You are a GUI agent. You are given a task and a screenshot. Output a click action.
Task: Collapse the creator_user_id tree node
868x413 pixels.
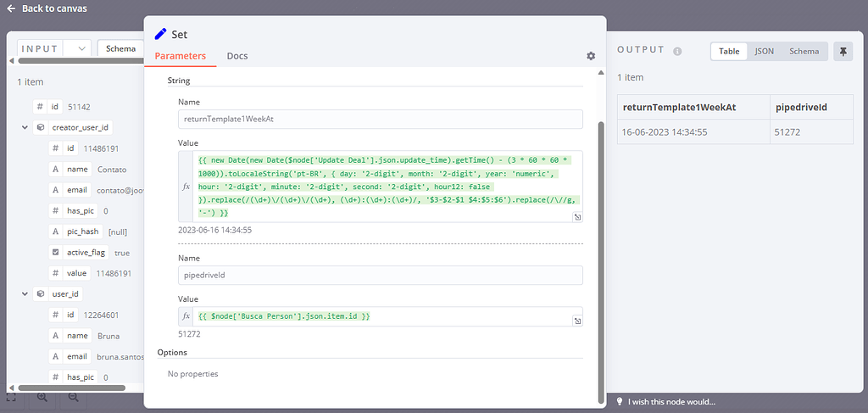point(25,127)
